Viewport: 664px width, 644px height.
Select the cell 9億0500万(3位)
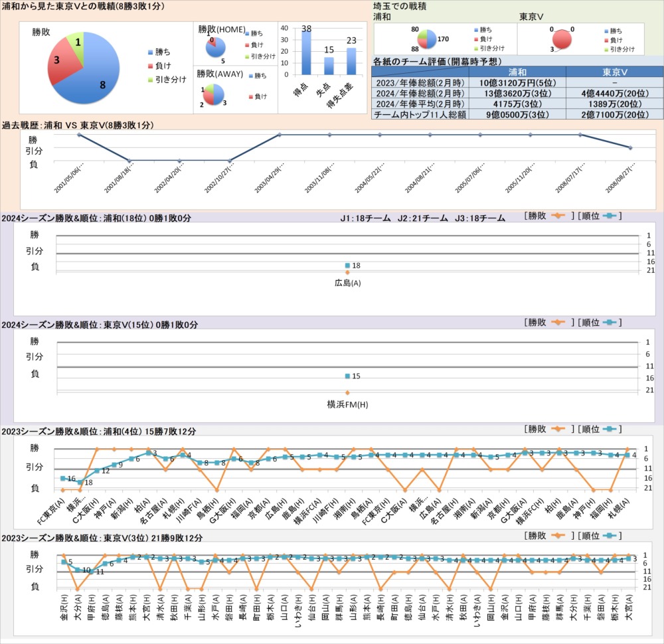tap(517, 114)
